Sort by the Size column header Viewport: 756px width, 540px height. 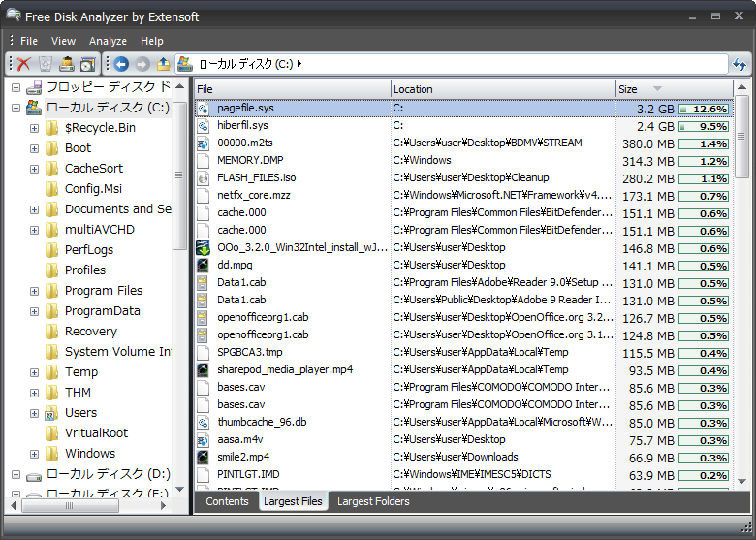[674, 89]
